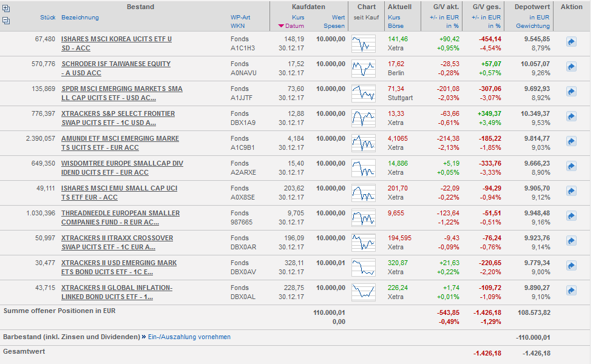Click the collapse-all rows icon
Image resolution: width=593 pixels, height=364 pixels.
point(6,20)
